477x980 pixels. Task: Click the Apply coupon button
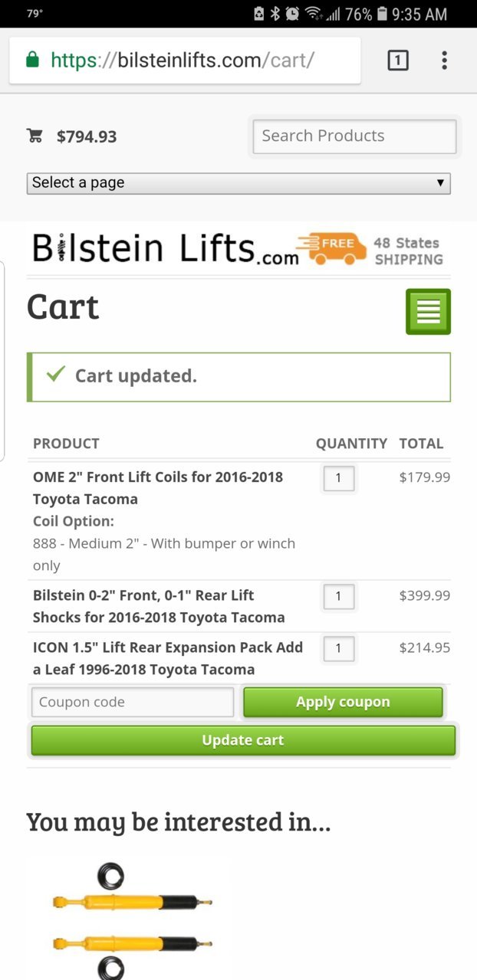coord(343,702)
